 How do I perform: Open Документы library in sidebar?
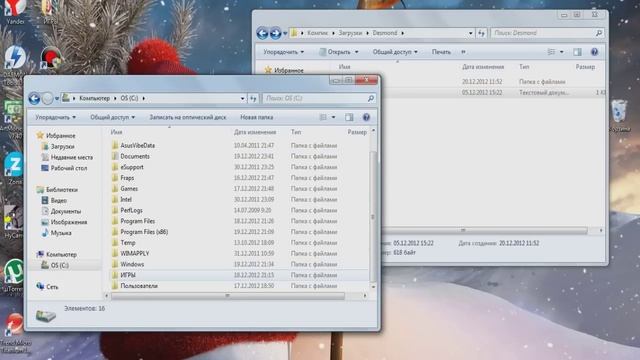(x=65, y=211)
